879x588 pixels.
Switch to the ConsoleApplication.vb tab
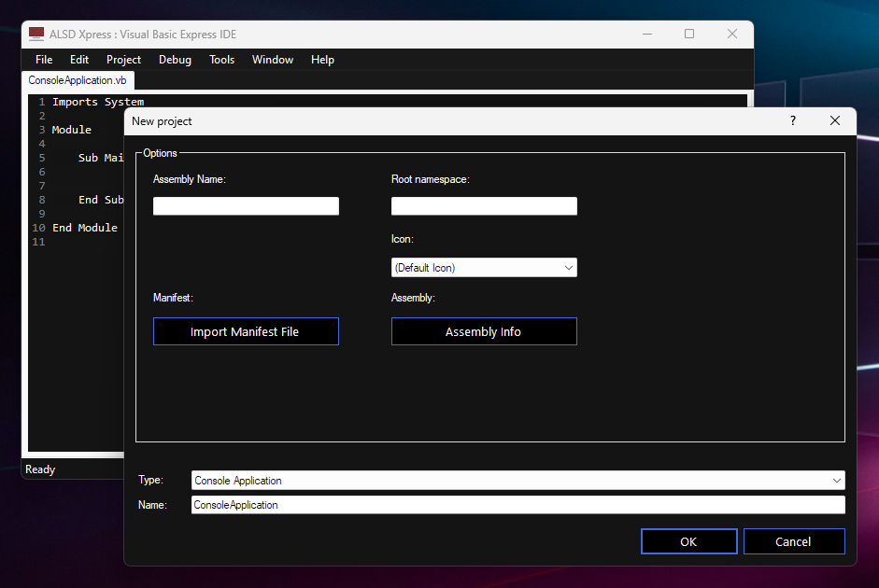(x=78, y=80)
